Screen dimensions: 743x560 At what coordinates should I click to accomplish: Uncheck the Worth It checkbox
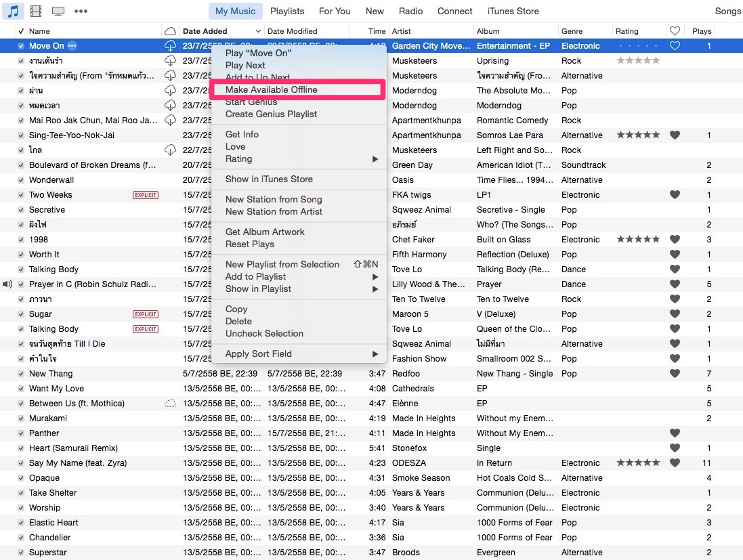(x=21, y=255)
